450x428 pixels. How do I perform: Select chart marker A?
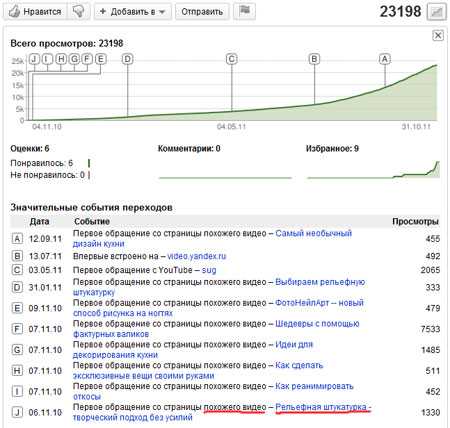(x=385, y=59)
